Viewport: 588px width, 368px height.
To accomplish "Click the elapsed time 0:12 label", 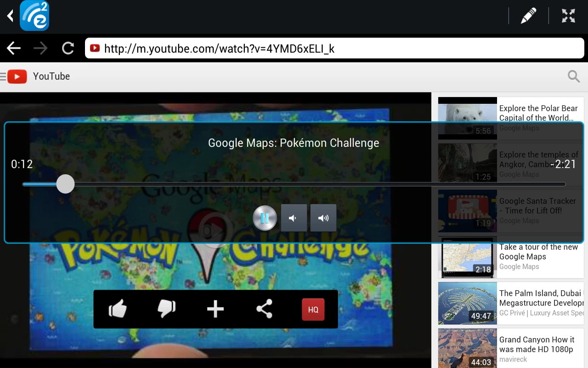I will (22, 164).
